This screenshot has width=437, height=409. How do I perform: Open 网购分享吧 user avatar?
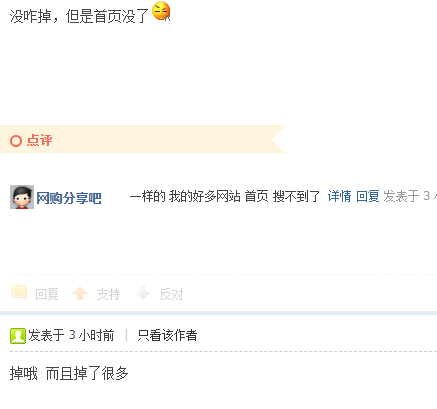pos(22,197)
